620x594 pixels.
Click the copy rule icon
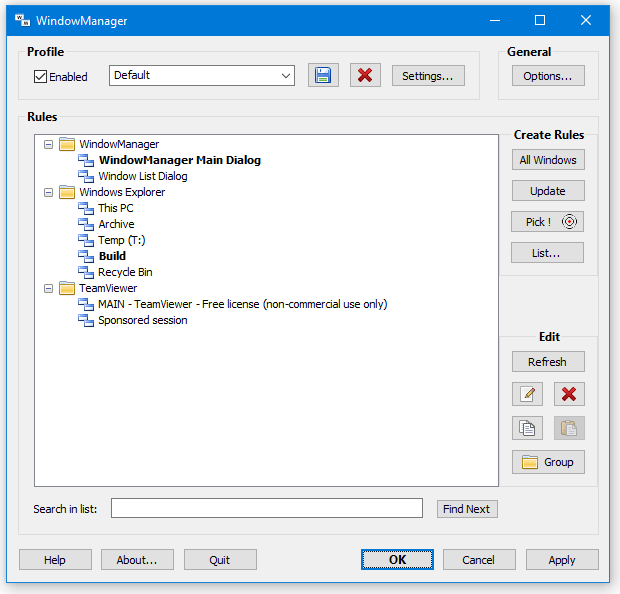(x=527, y=428)
